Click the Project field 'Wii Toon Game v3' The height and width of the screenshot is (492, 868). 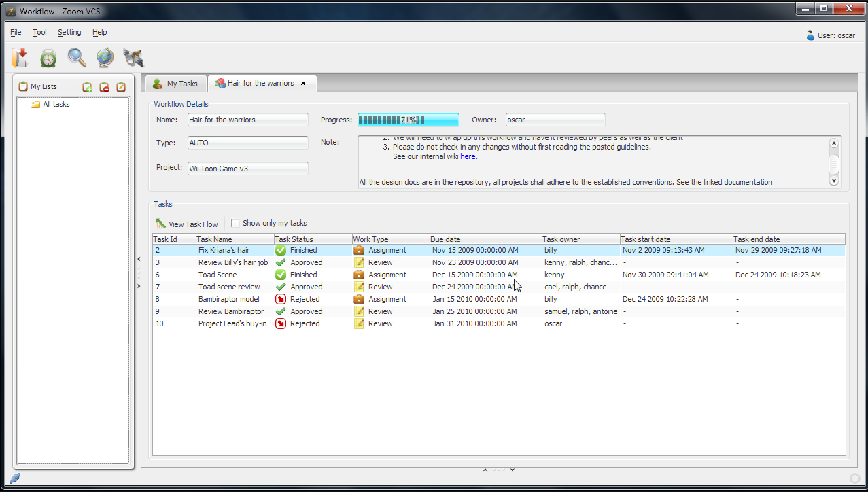coord(248,168)
